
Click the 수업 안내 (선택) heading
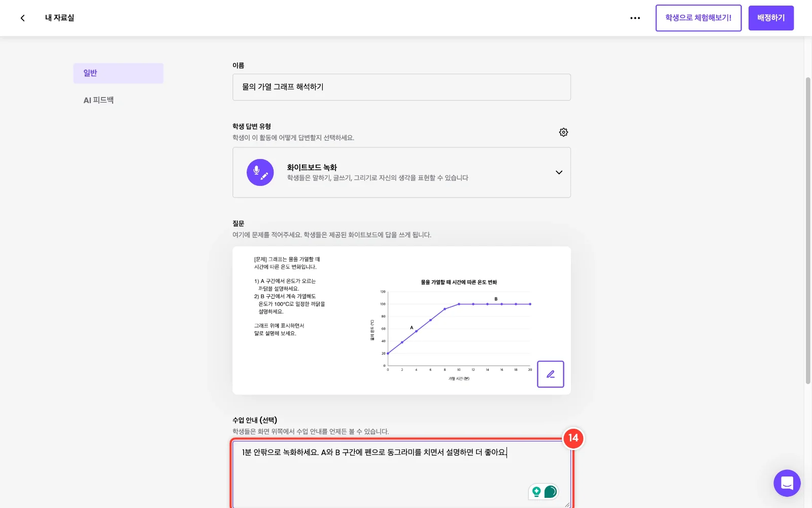(x=255, y=420)
